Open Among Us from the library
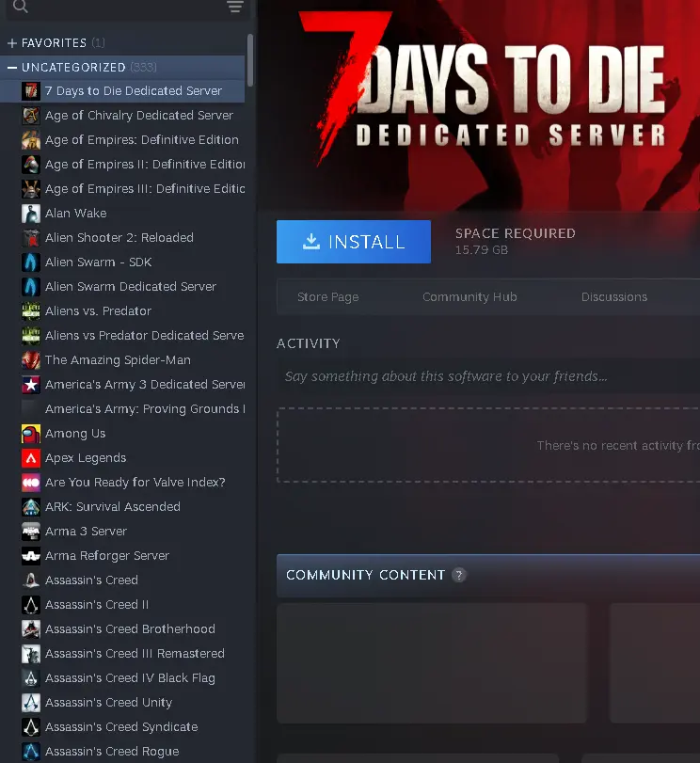Screen dimensions: 700x763 click(x=122, y=434)
